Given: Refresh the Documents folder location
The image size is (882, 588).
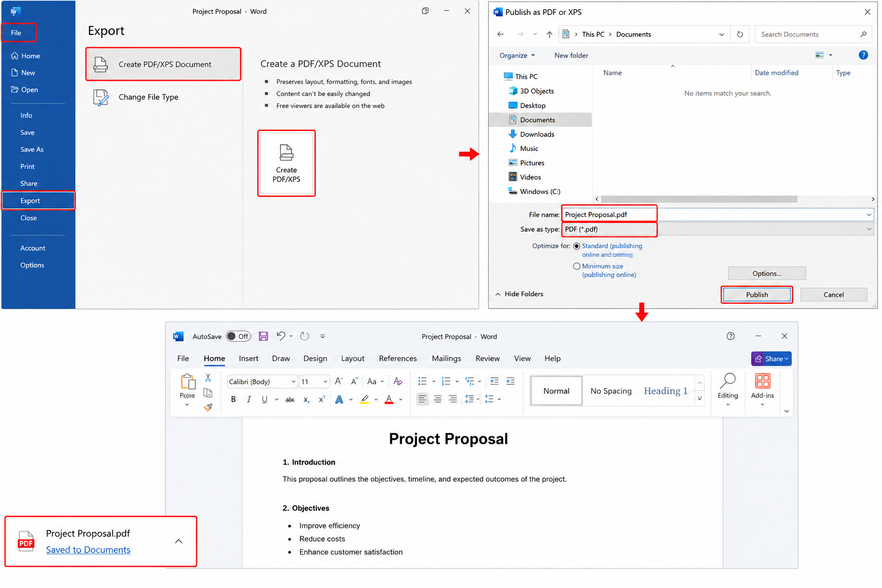Looking at the screenshot, I should (740, 34).
